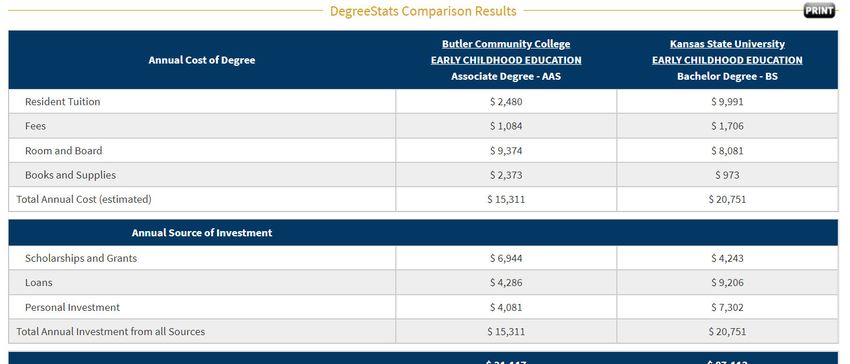The image size is (850, 364).
Task: Click Kansas State's Loans value $9,206
Action: point(727,283)
